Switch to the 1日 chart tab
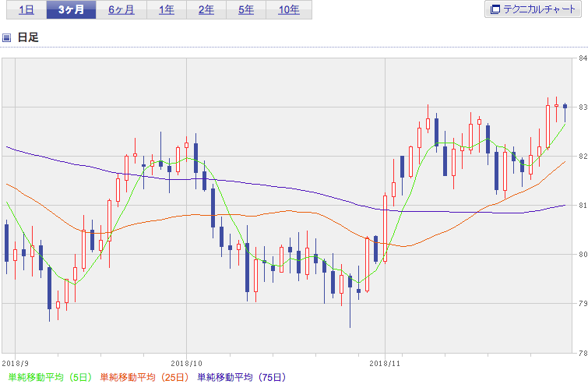588x384 pixels. point(26,10)
